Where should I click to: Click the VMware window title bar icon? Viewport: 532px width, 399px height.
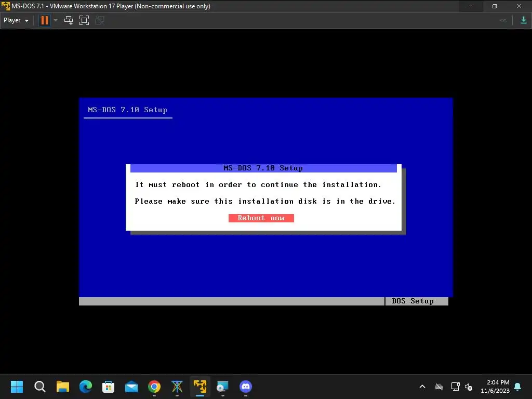coord(6,6)
